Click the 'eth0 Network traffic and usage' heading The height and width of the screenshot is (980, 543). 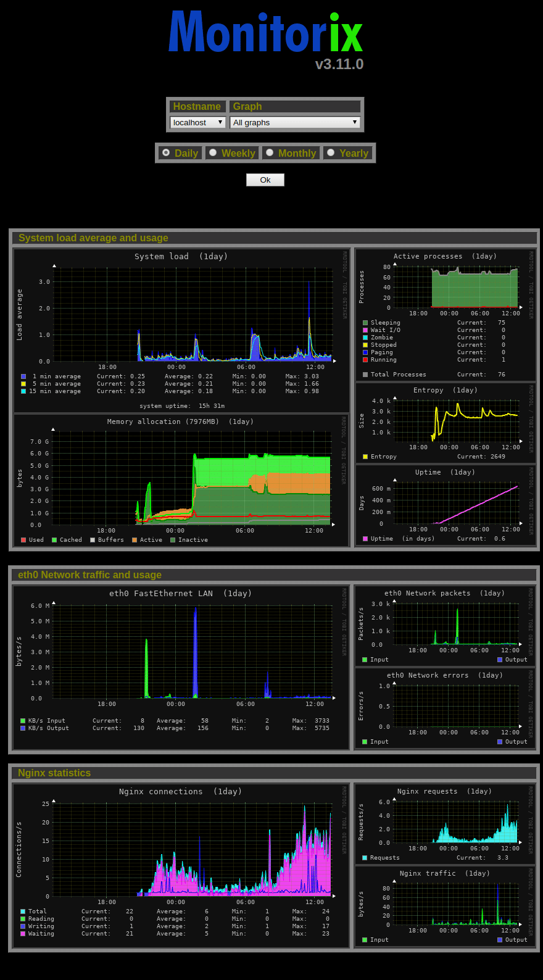pos(89,575)
